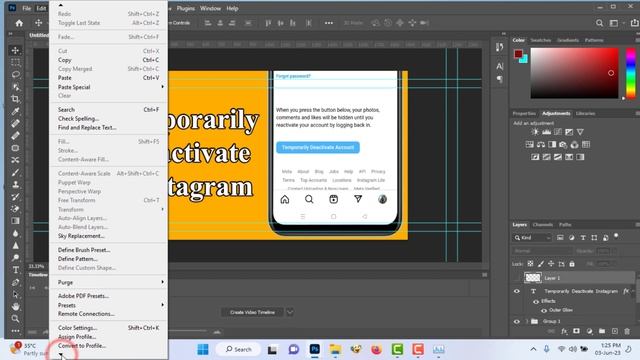Select the Lasso tool

tap(16, 74)
